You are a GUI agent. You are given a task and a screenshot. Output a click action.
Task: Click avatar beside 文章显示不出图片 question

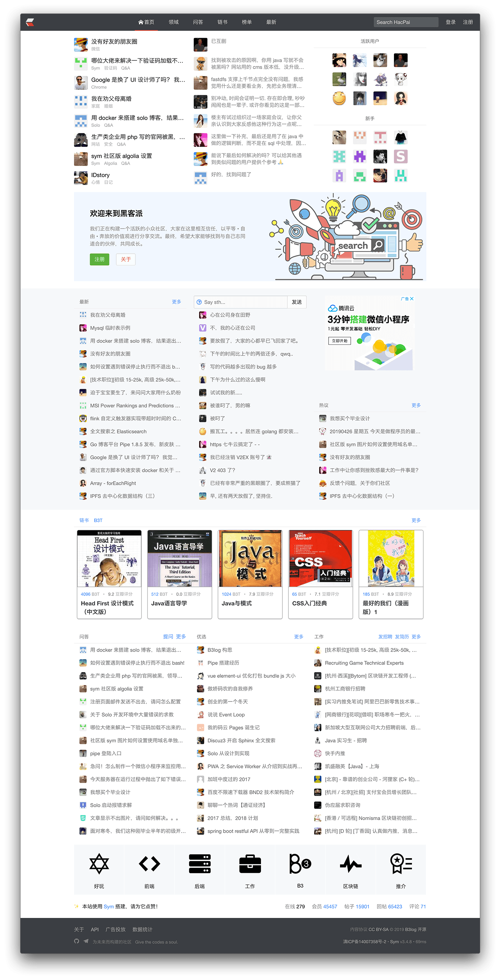tap(83, 818)
